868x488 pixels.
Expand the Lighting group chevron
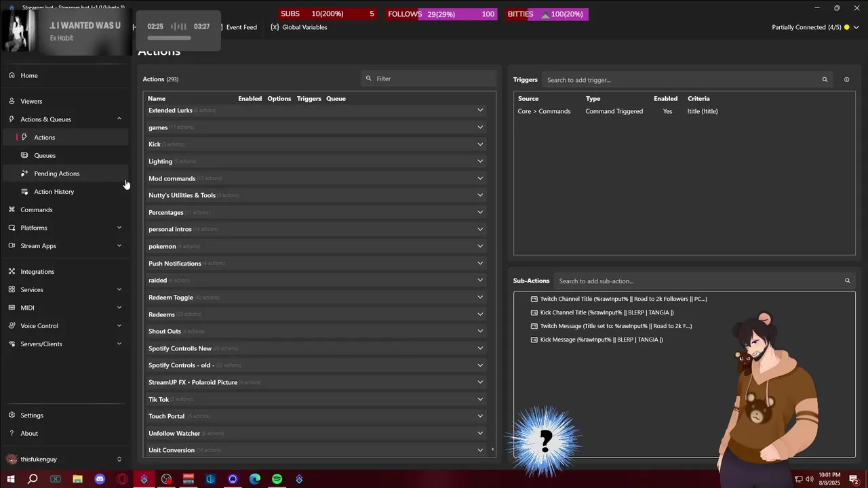480,161
